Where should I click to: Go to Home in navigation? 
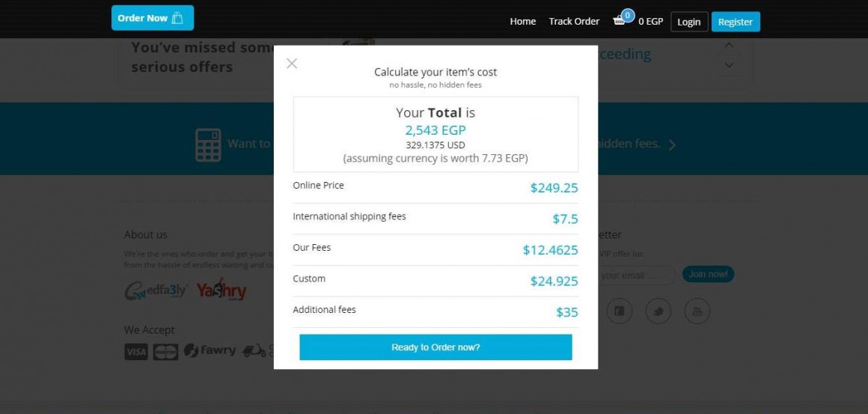click(522, 22)
